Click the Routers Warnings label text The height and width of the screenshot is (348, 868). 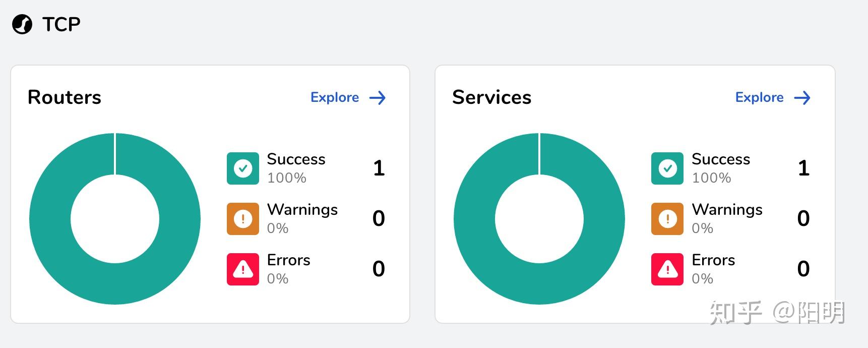pyautogui.click(x=302, y=210)
